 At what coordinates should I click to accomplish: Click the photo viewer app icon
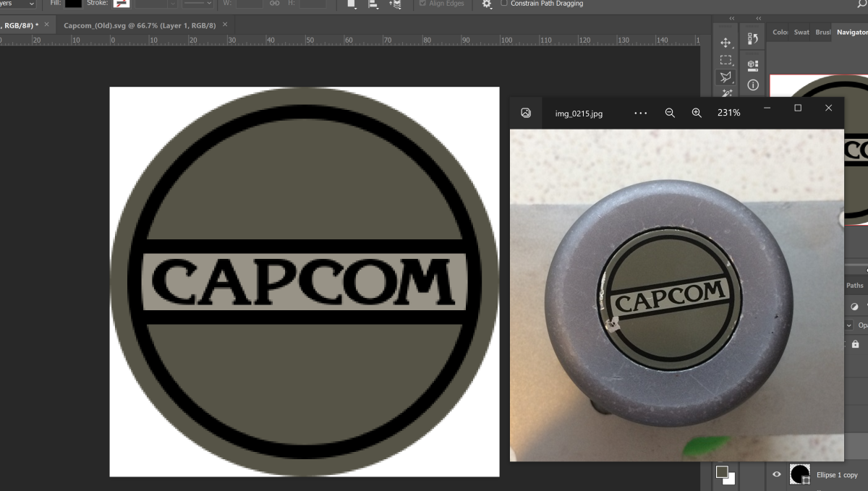click(526, 113)
